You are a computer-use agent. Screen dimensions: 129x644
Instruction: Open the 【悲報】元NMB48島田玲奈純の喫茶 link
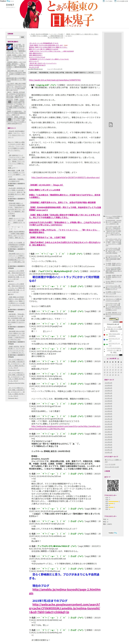pos(65,209)
